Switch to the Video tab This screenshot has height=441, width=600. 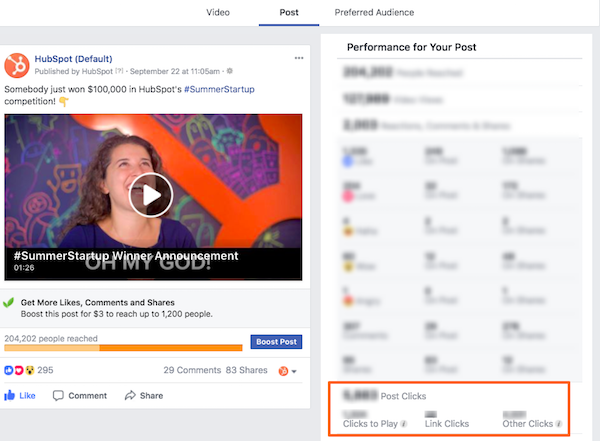pyautogui.click(x=217, y=13)
